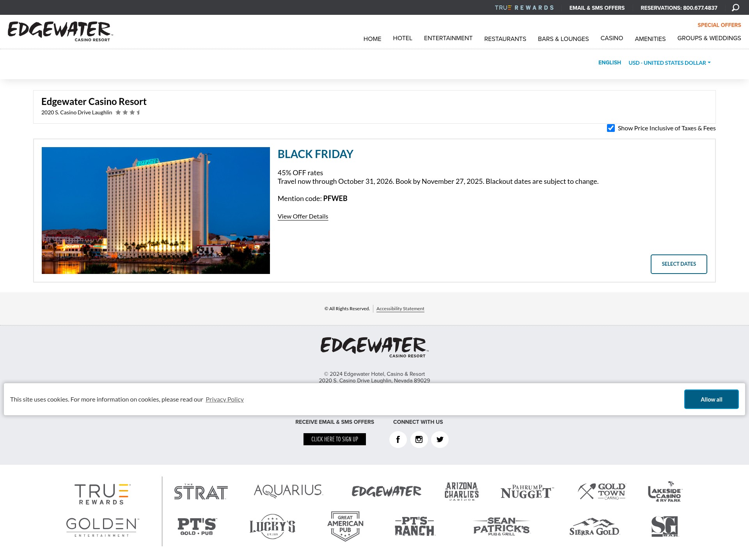Click the Edgewater Casino Resort header logo
The image size is (749, 560).
60,32
